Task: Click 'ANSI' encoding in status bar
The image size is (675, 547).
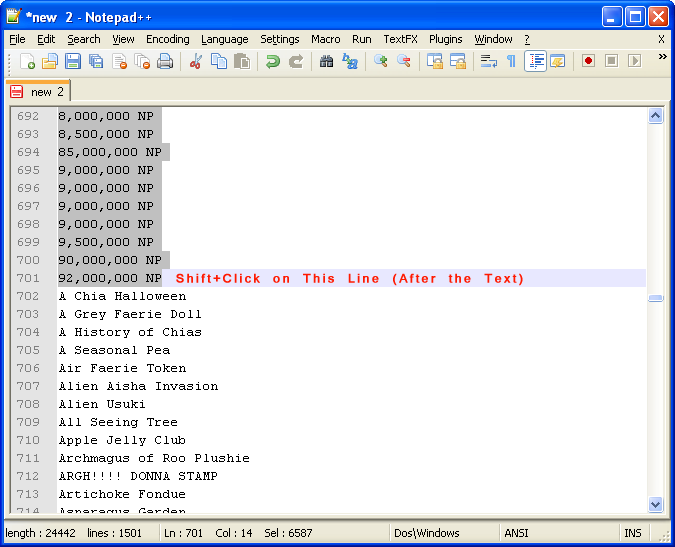Action: (516, 533)
